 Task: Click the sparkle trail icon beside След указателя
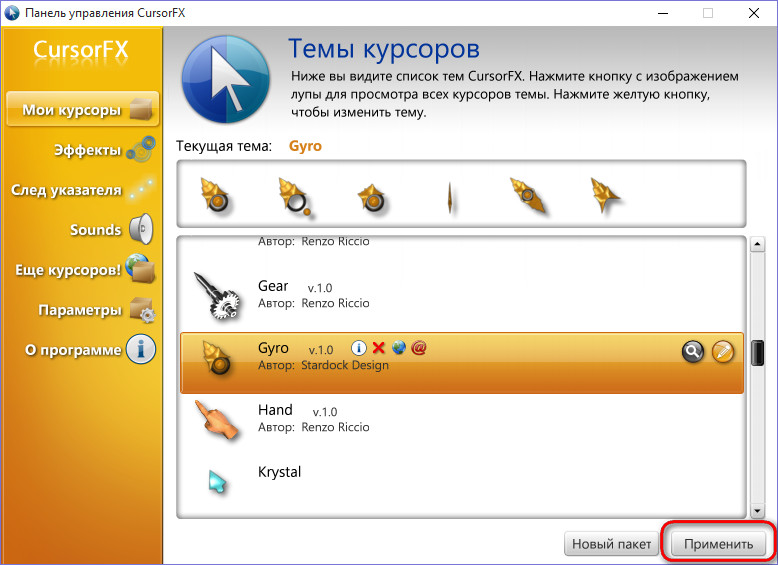[x=140, y=190]
